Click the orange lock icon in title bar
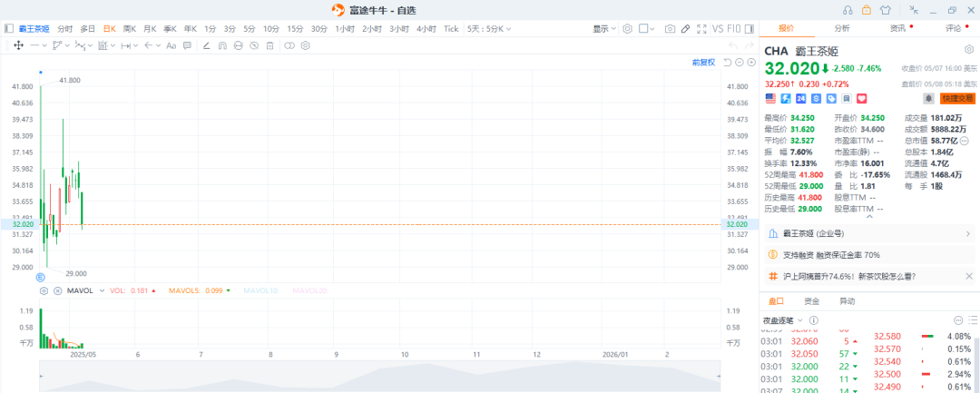The width and height of the screenshot is (980, 393). pyautogui.click(x=867, y=9)
